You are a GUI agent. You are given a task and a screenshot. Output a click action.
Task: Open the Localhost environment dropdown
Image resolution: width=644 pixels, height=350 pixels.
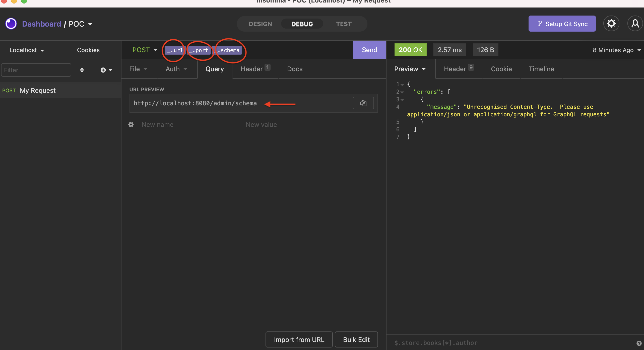point(26,50)
